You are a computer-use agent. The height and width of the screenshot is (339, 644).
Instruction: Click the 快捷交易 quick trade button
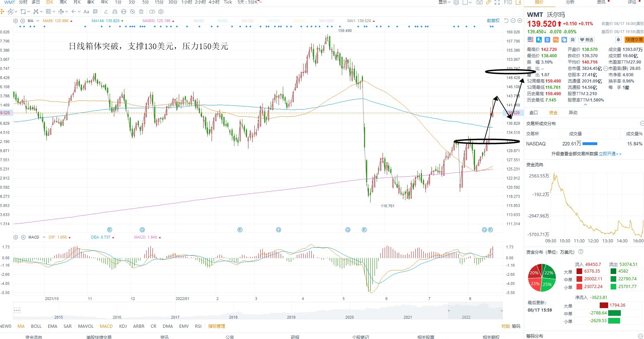[634, 40]
